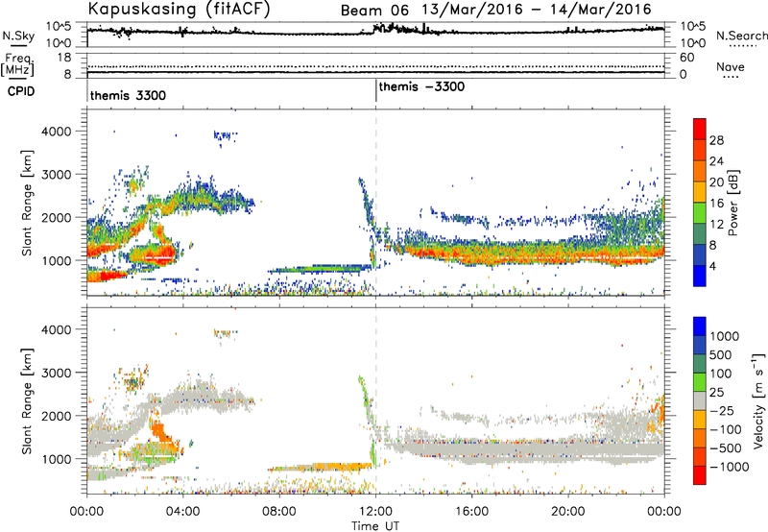Click the 'N.Sky' legend label
Viewport: 768px width, 532px height.
(x=18, y=36)
